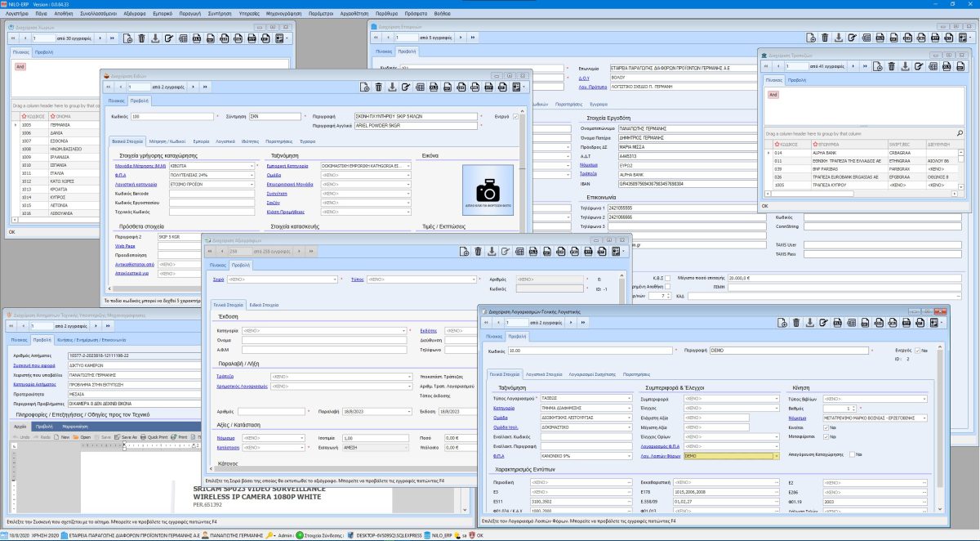The height and width of the screenshot is (541, 980).
Task: Toggle the Μεταφέρεται checkbox
Action: (825, 436)
